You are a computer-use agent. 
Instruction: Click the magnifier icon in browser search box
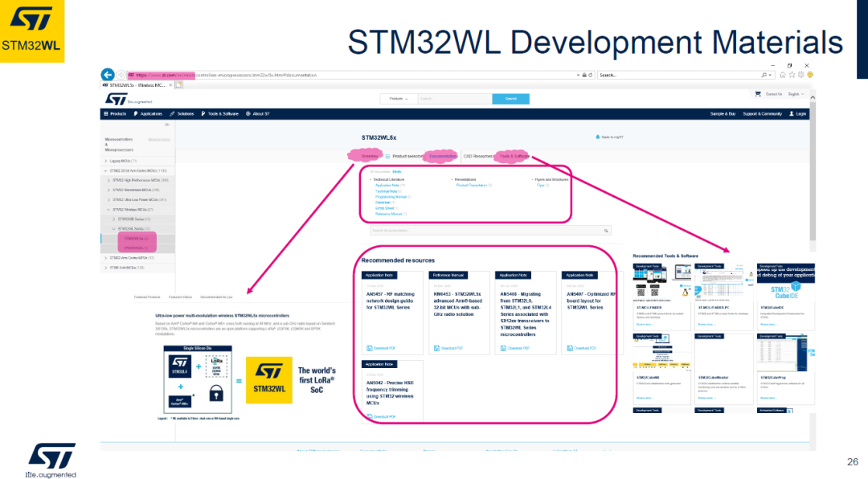764,75
